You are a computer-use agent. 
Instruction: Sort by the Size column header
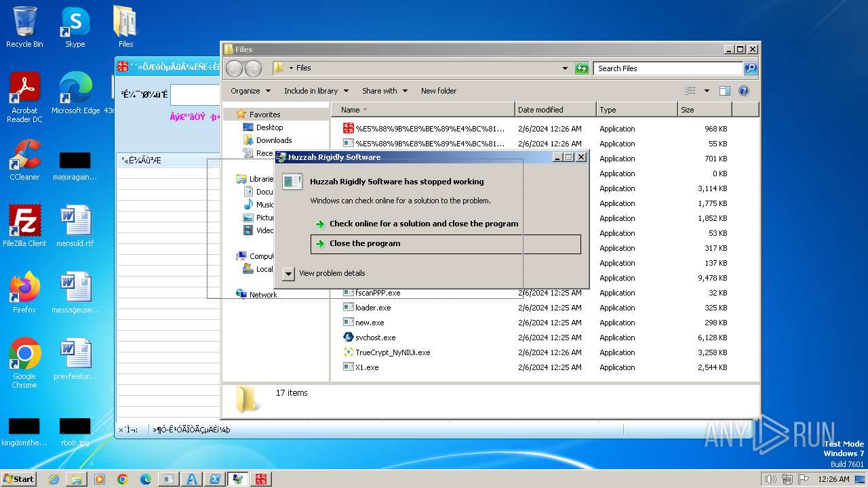705,110
